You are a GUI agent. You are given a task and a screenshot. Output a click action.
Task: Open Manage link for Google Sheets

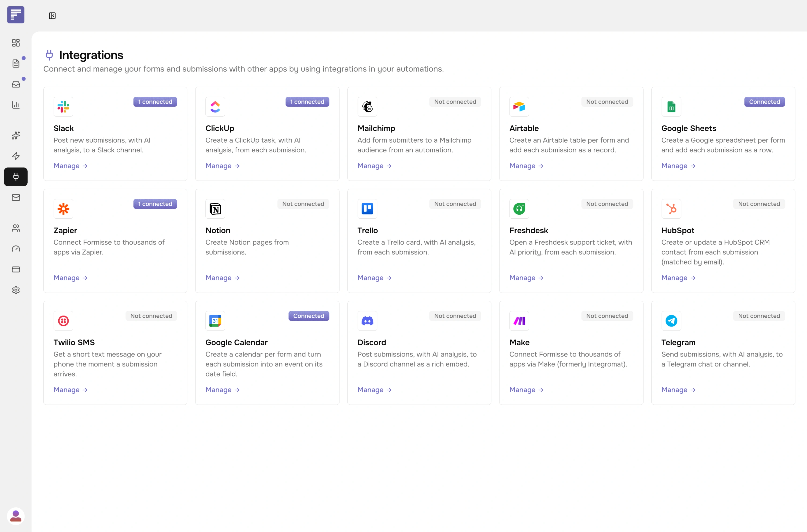tap(678, 166)
